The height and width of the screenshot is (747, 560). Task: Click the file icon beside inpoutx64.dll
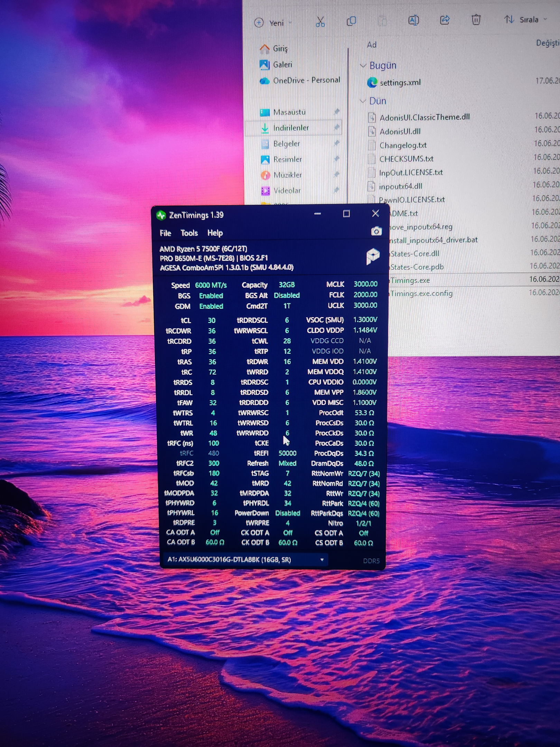point(371,187)
